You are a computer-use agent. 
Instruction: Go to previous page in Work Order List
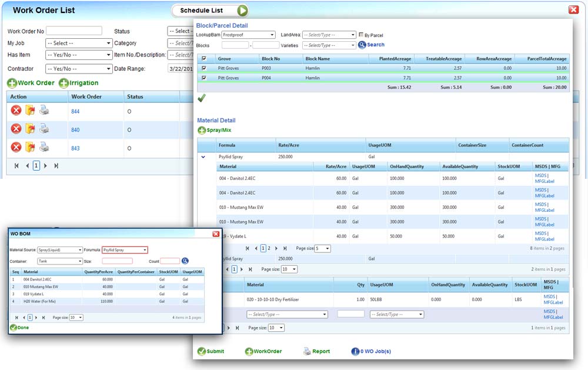point(28,165)
